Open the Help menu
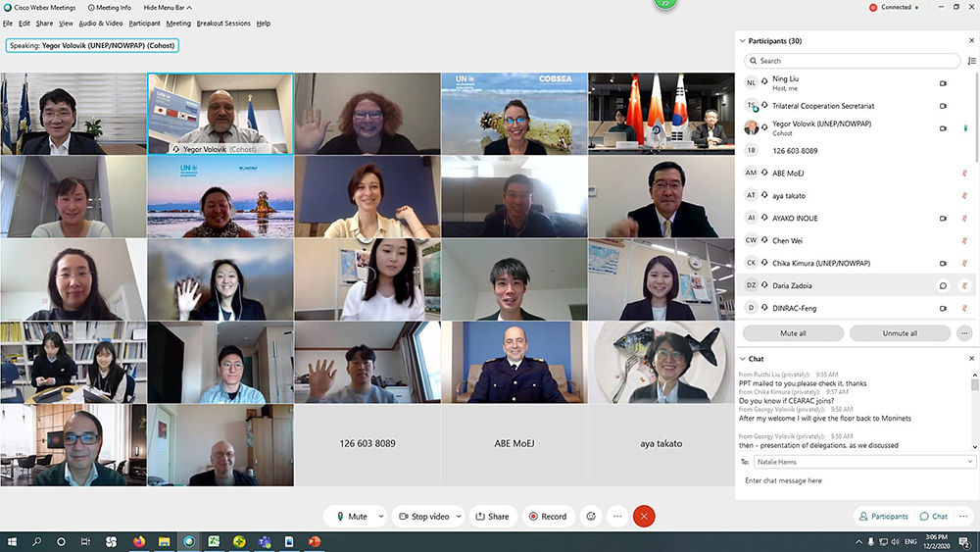Screen dimensions: 980x552 (263, 24)
